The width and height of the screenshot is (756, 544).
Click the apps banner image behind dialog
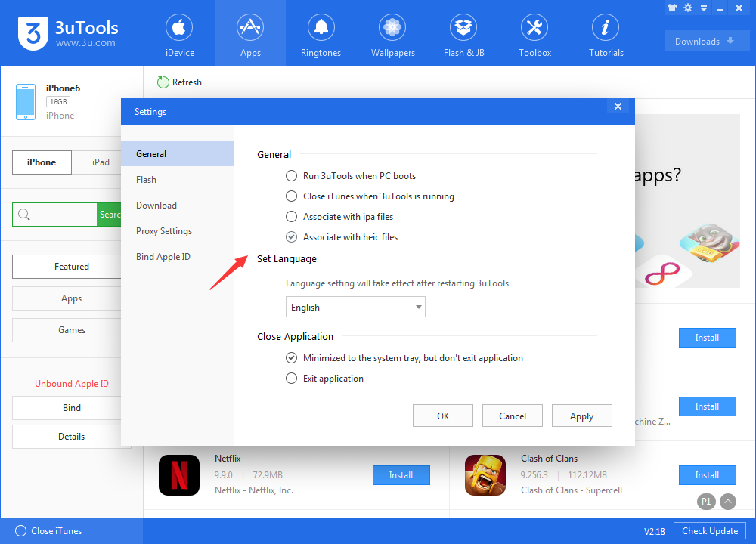click(687, 201)
